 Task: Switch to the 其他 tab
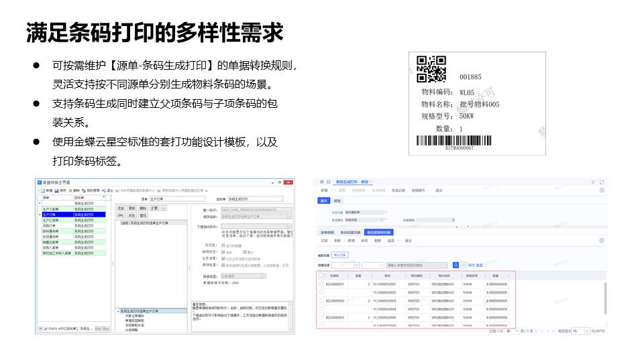[x=337, y=200]
